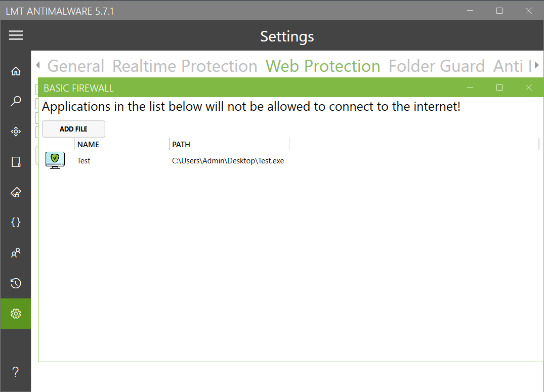Click the ADD FILE button
Screen dimensions: 544x392
click(x=73, y=129)
